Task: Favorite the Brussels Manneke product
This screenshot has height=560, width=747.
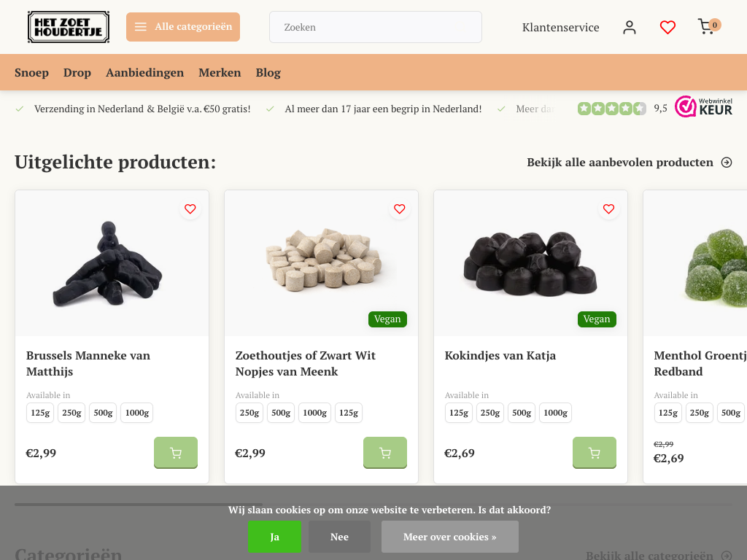Action: tap(190, 209)
